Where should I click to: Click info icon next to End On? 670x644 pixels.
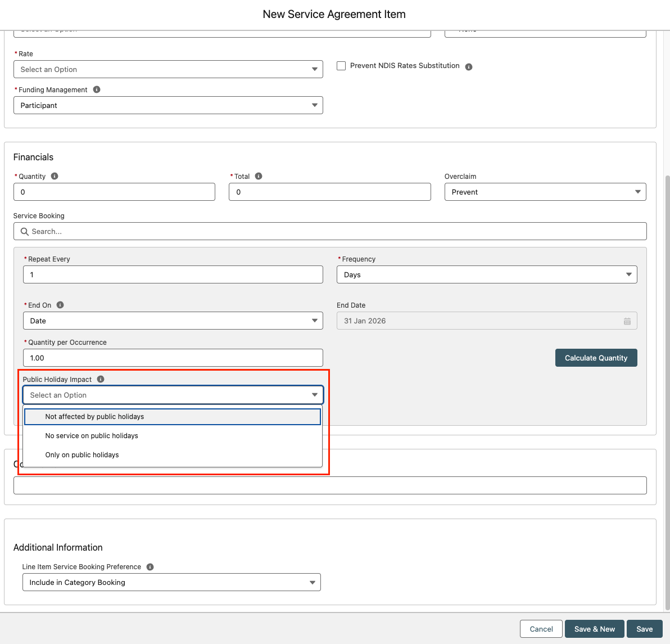(x=60, y=305)
